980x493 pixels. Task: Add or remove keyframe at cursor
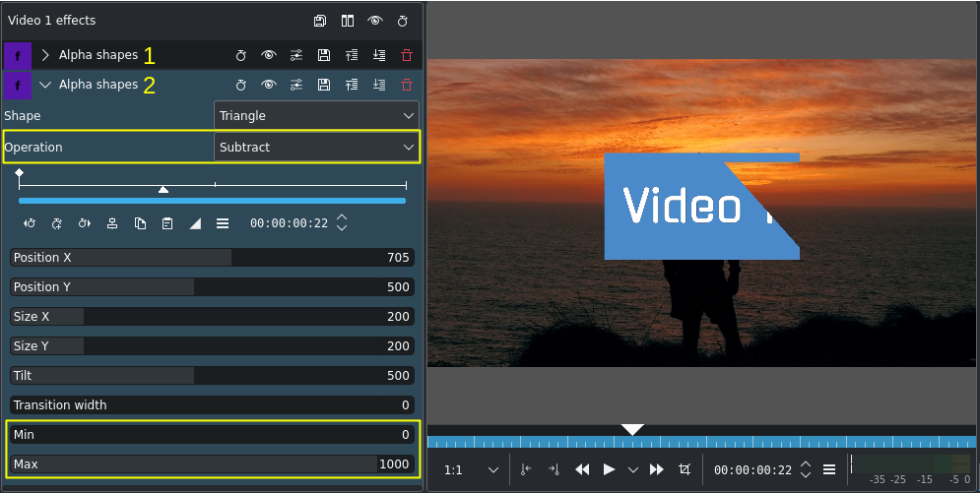click(x=57, y=223)
